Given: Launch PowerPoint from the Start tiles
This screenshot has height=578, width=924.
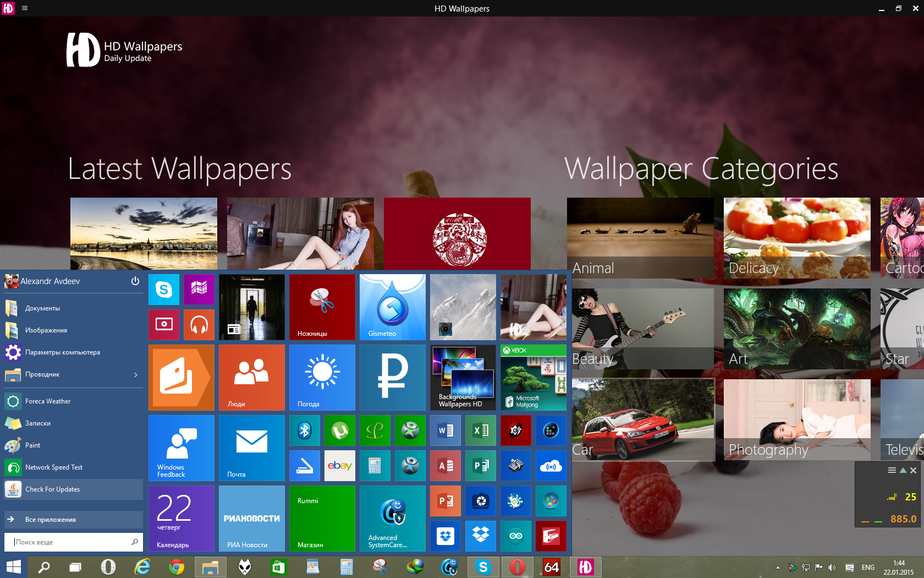Looking at the screenshot, I should 446,501.
